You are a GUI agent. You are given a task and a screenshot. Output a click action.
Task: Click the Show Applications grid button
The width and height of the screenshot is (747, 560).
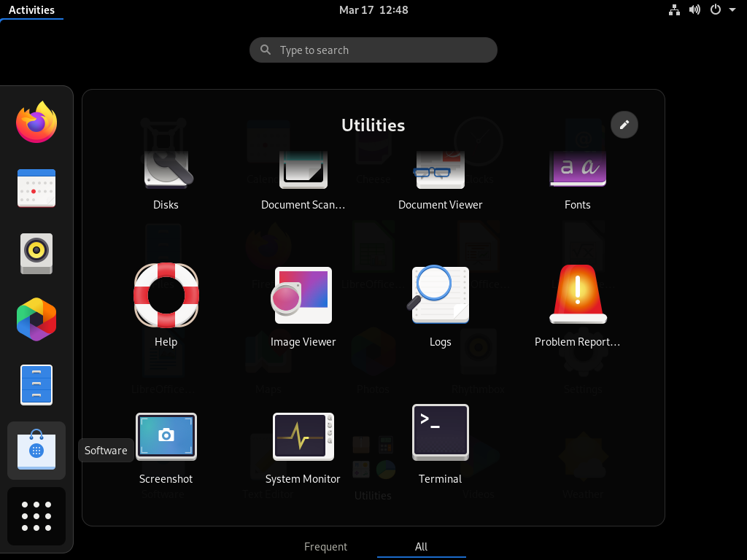[x=36, y=516]
